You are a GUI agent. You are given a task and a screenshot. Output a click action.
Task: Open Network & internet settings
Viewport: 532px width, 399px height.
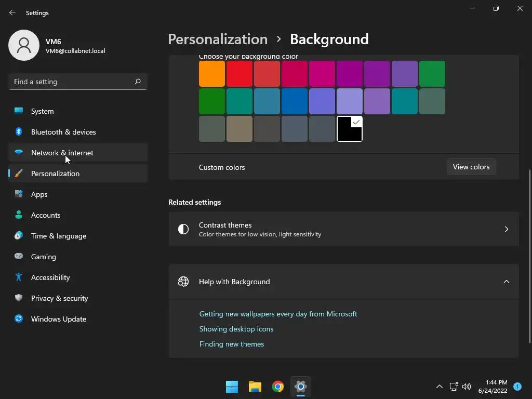(62, 153)
